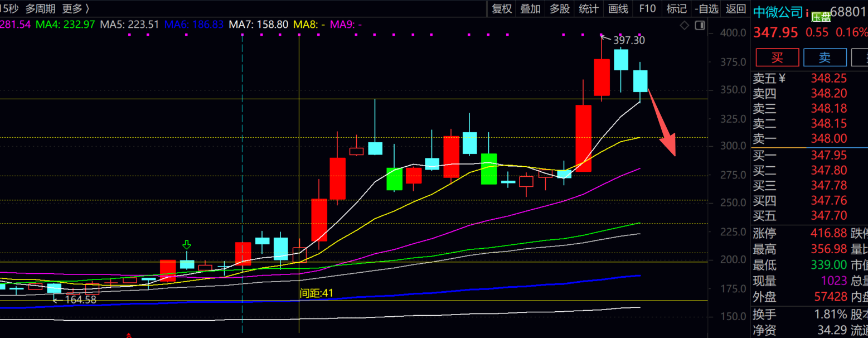Click the red info icon beside 中微公司
868x338 pixels.
[807, 13]
